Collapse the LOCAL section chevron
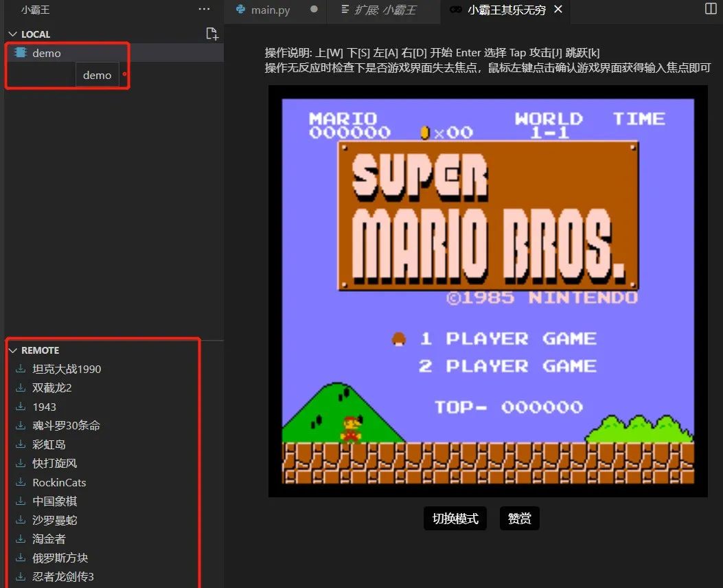The image size is (723, 588). click(x=12, y=34)
